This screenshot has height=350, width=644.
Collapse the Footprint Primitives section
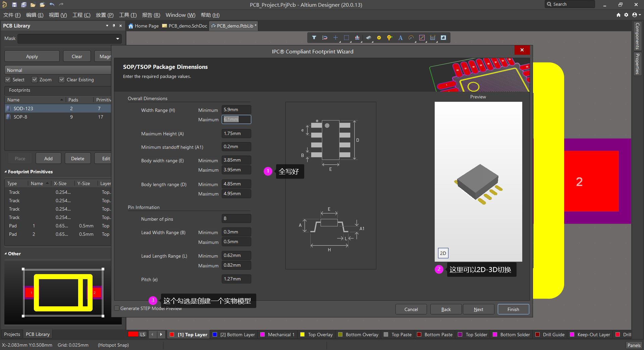[x=6, y=172]
